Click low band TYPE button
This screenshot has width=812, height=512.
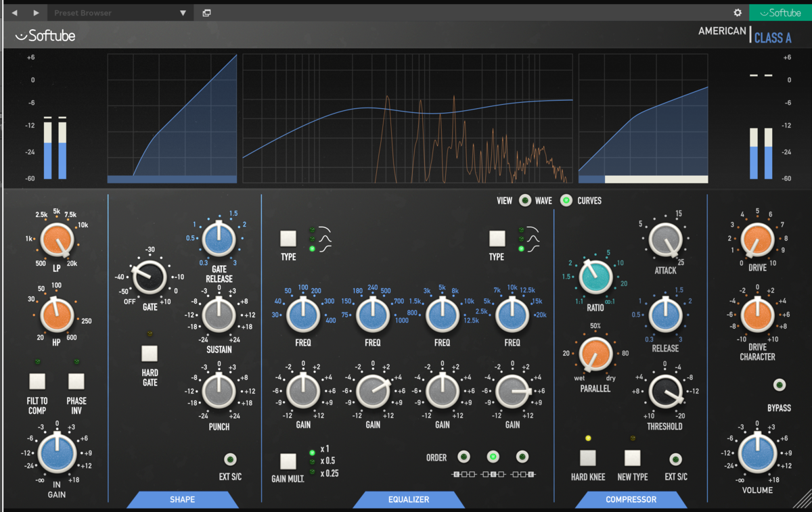coord(288,238)
